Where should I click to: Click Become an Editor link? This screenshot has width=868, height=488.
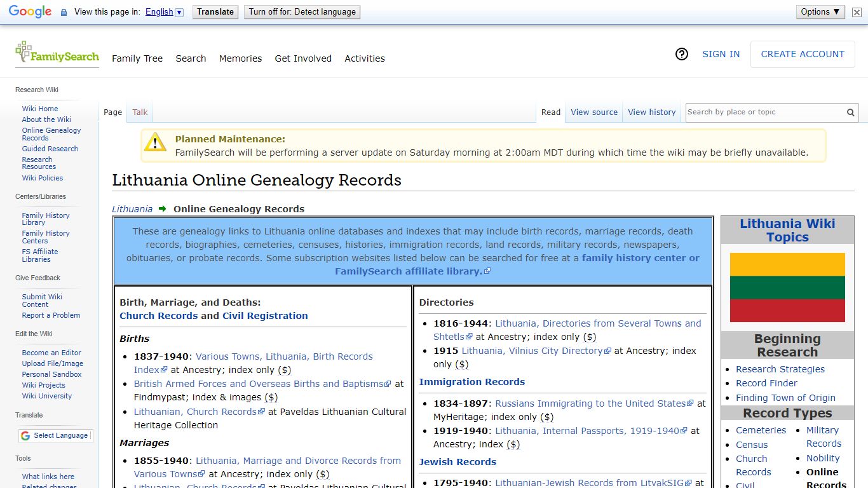[51, 353]
